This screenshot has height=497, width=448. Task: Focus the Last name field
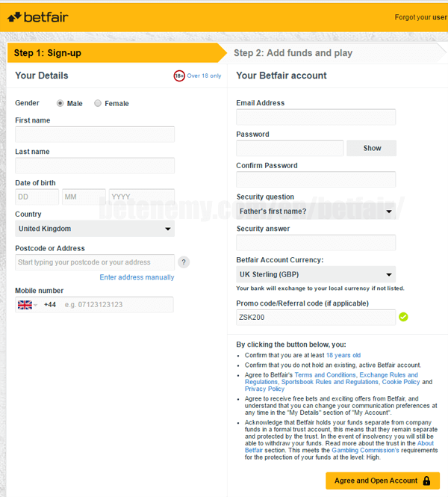click(95, 165)
